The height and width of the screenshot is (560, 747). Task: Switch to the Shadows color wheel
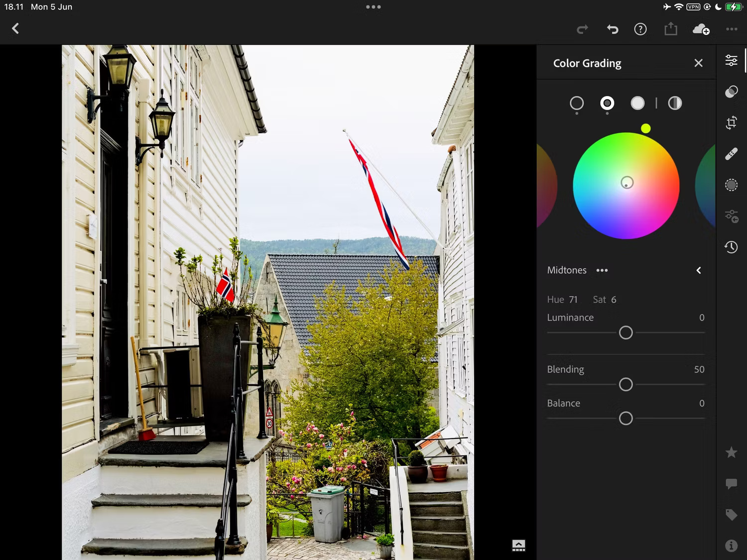tap(577, 104)
